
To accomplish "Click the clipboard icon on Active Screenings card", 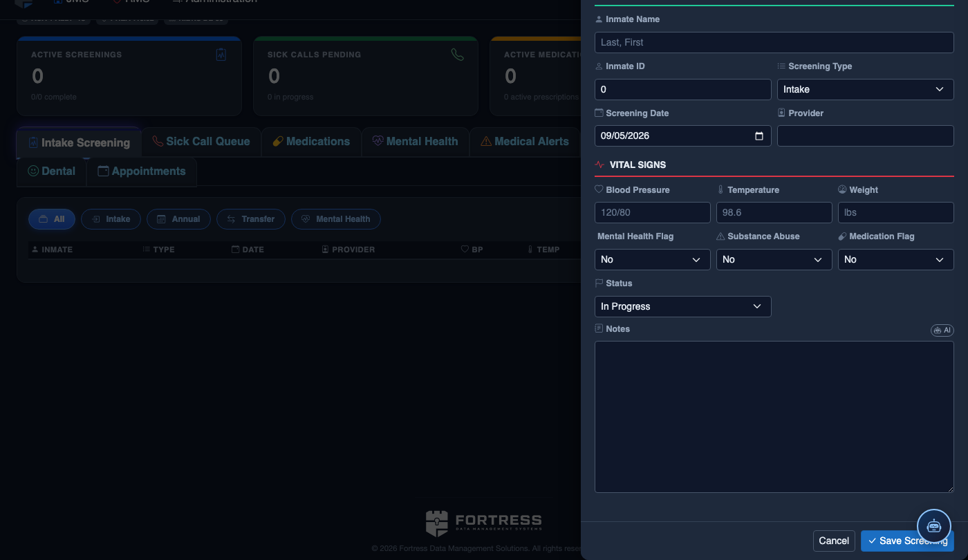I will click(221, 55).
